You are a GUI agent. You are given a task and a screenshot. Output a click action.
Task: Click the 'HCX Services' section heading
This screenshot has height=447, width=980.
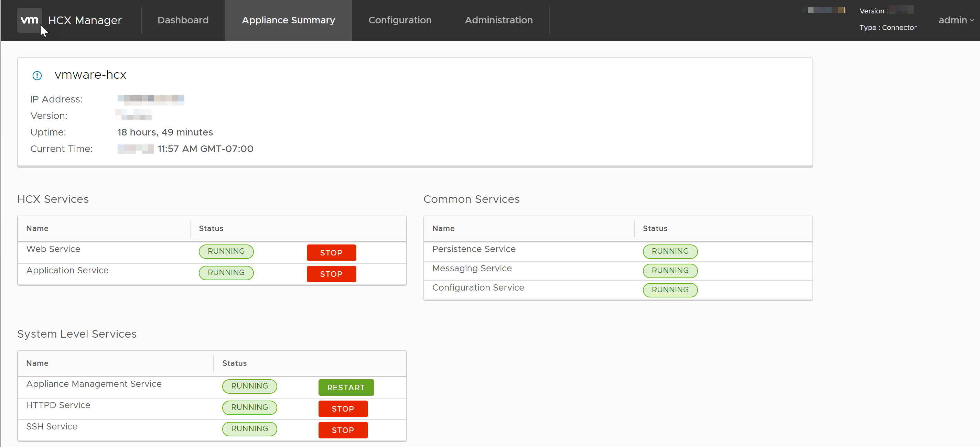pos(53,199)
